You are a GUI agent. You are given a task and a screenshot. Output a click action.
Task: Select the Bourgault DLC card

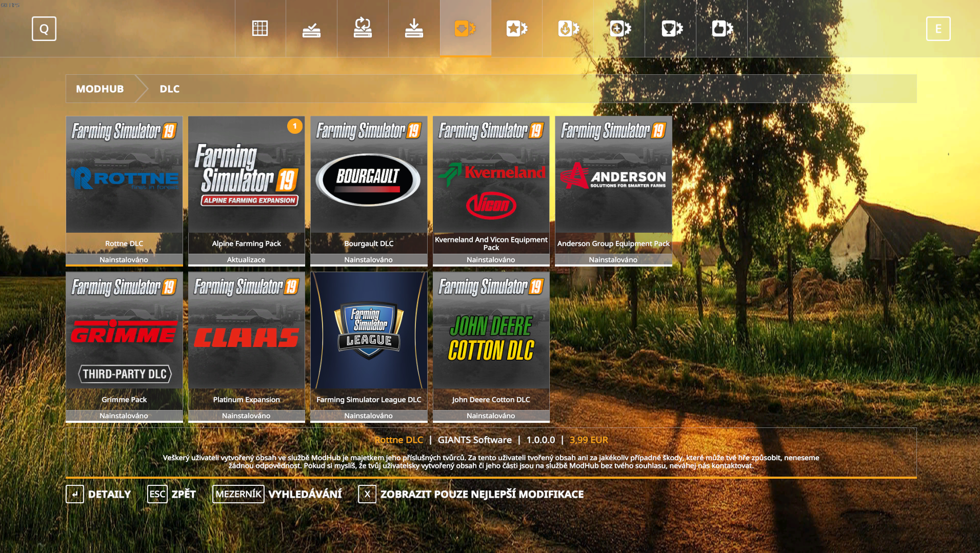[369, 191]
